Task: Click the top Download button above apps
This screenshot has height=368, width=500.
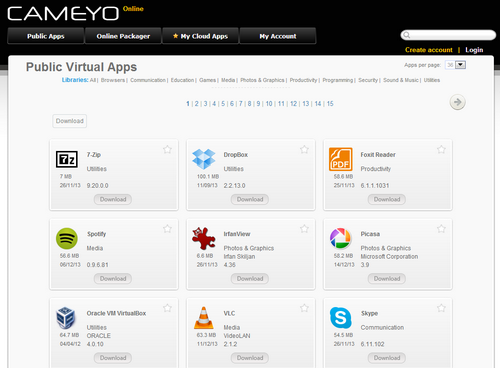Action: [x=70, y=121]
